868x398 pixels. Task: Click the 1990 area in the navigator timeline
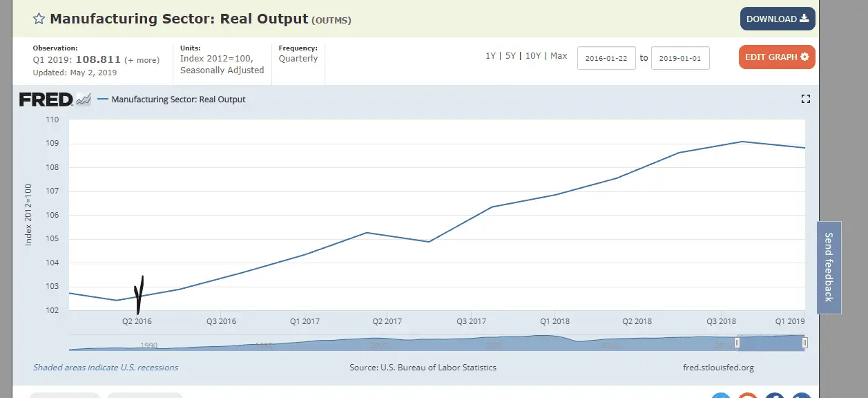click(148, 345)
